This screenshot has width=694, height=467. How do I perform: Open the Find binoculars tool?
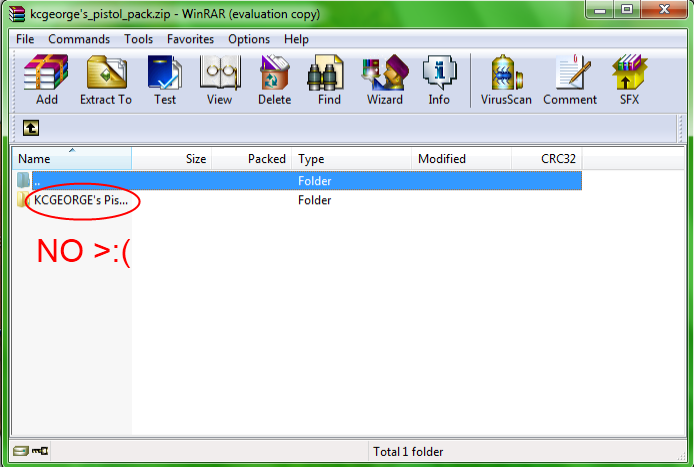(329, 80)
